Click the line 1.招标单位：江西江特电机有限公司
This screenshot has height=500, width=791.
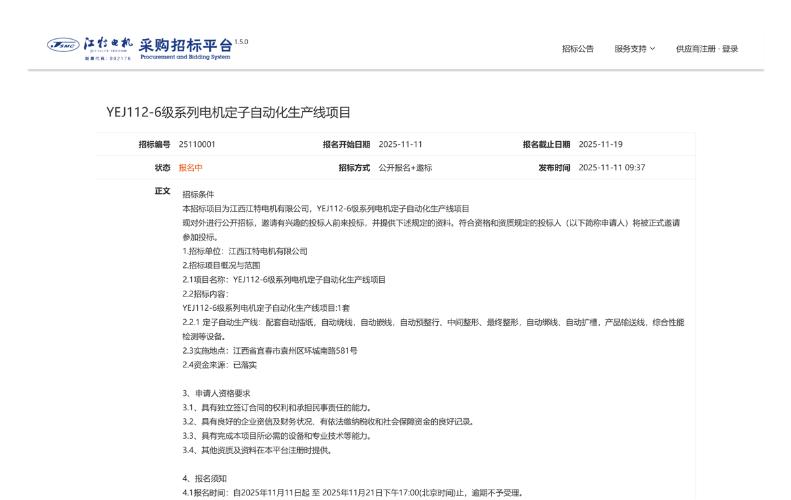[245, 251]
